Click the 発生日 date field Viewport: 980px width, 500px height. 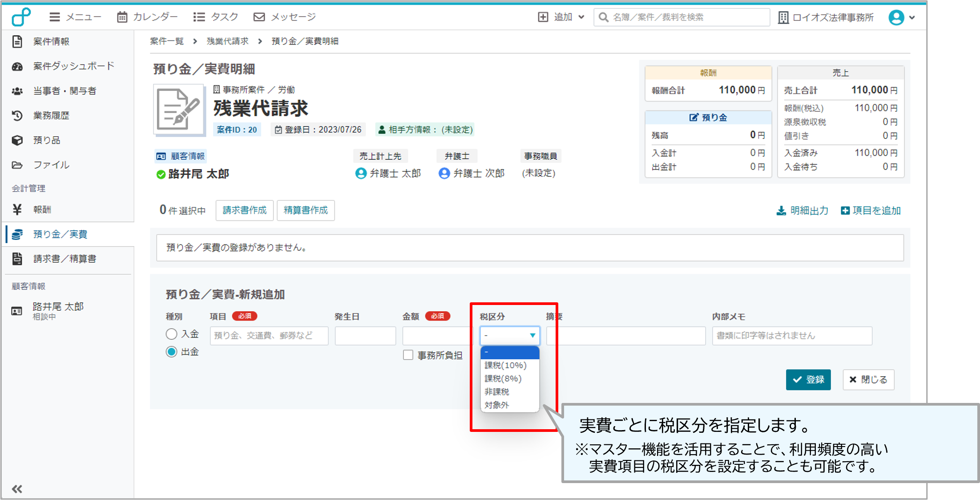click(x=365, y=336)
